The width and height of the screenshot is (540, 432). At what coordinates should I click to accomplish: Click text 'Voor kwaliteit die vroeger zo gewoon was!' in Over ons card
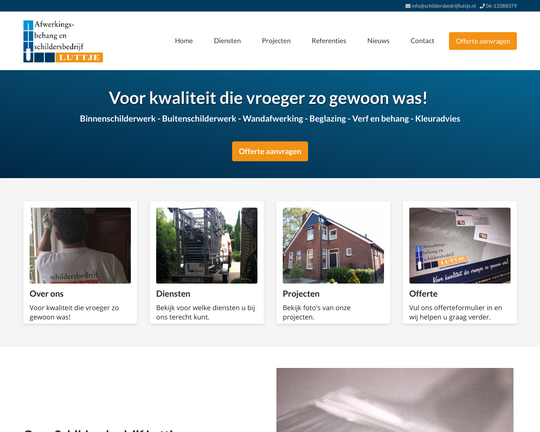[74, 312]
